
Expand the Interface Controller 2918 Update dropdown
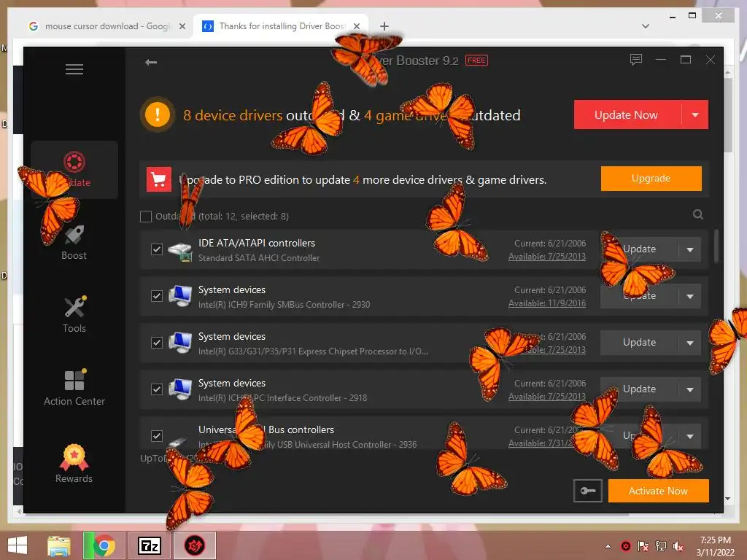pos(690,389)
